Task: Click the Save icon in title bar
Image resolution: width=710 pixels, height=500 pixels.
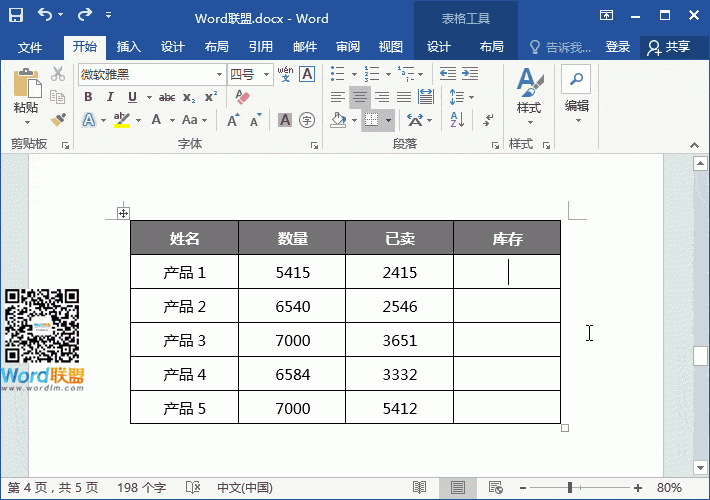Action: click(x=16, y=15)
